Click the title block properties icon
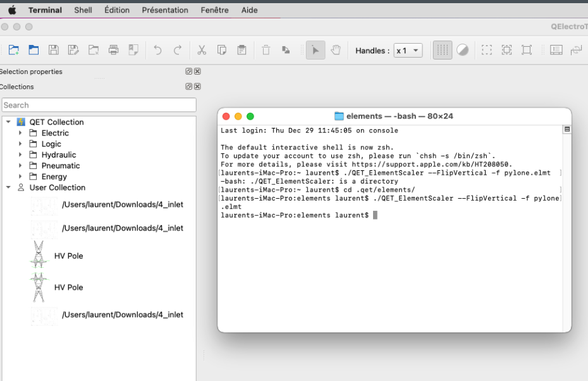The width and height of the screenshot is (588, 381). coord(556,50)
